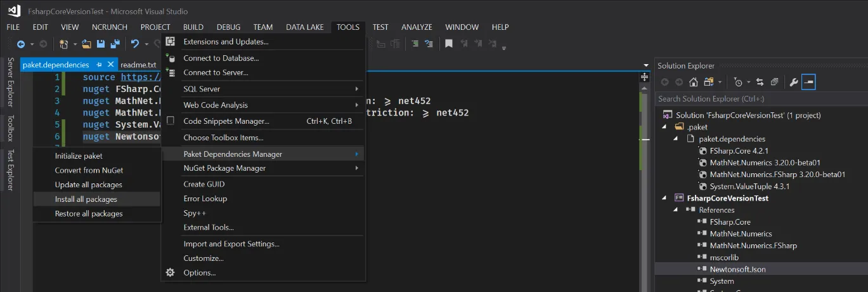
Task: Open the ANALYZE menu
Action: coord(417,27)
